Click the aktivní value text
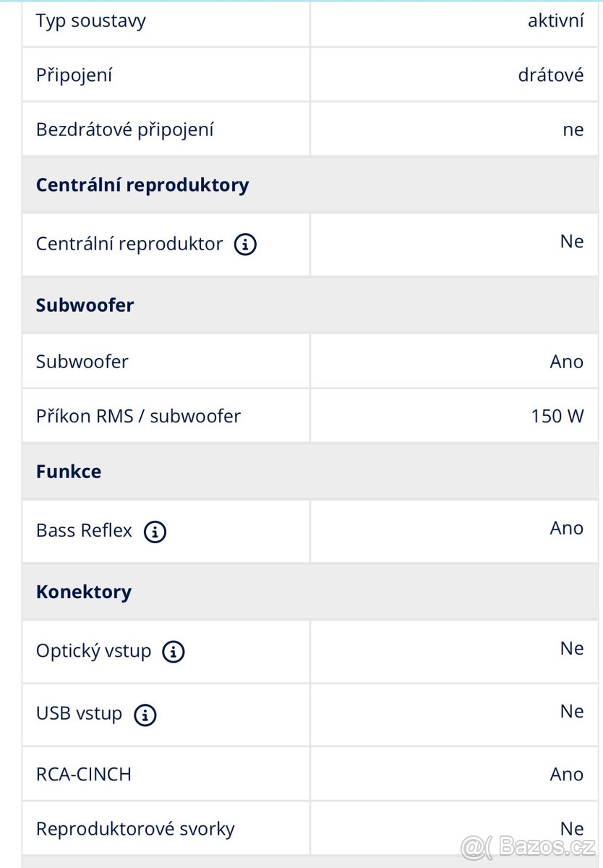The height and width of the screenshot is (868, 603). pyautogui.click(x=555, y=20)
